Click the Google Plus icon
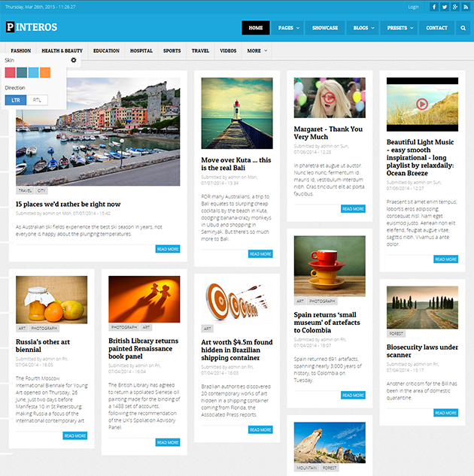Screen dimensions: 474x476 coord(455,7)
